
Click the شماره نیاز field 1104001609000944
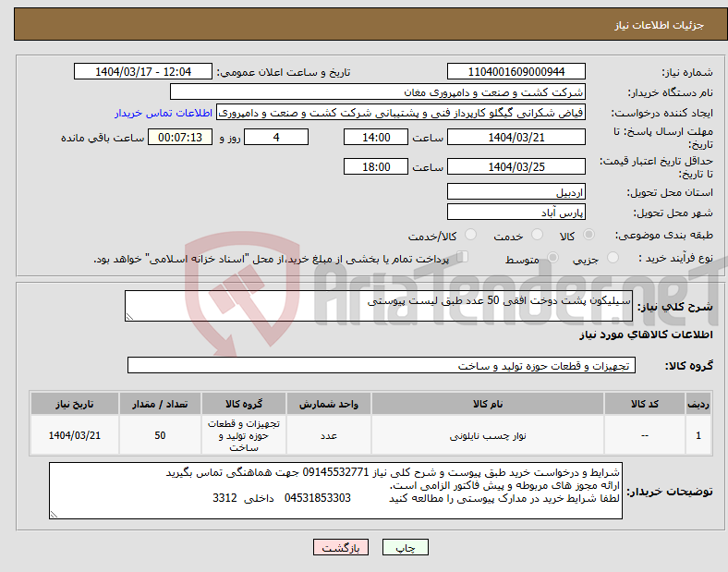click(516, 72)
